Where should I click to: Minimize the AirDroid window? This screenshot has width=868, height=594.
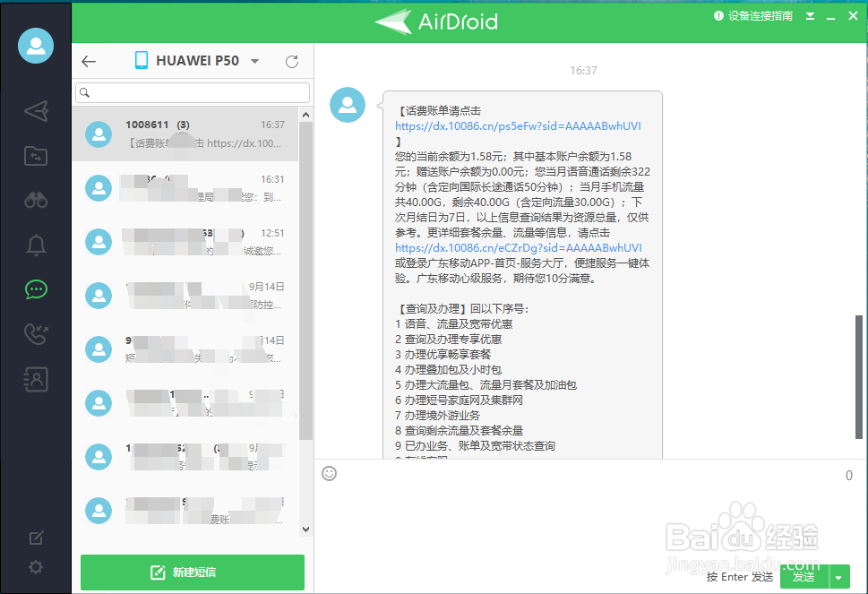pyautogui.click(x=830, y=17)
